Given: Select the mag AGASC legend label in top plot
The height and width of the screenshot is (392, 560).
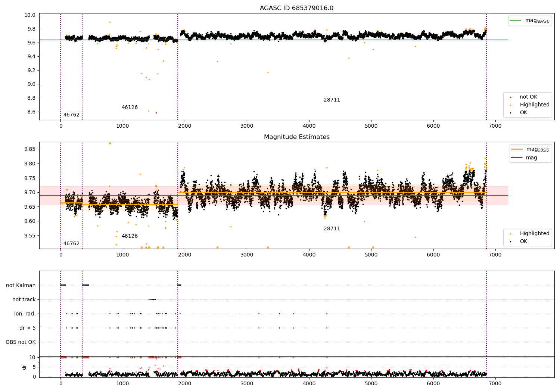Looking at the screenshot, I should click(537, 21).
